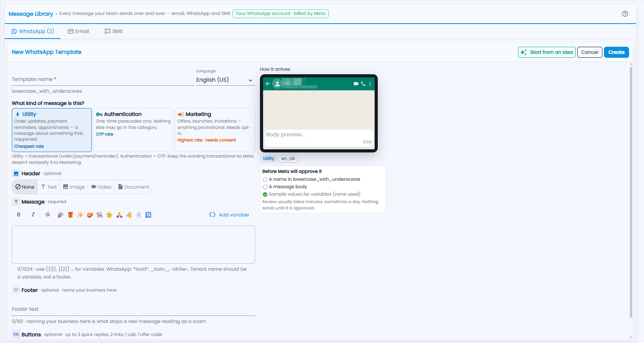Image resolution: width=644 pixels, height=343 pixels.
Task: Choose Document header type
Action: [134, 187]
